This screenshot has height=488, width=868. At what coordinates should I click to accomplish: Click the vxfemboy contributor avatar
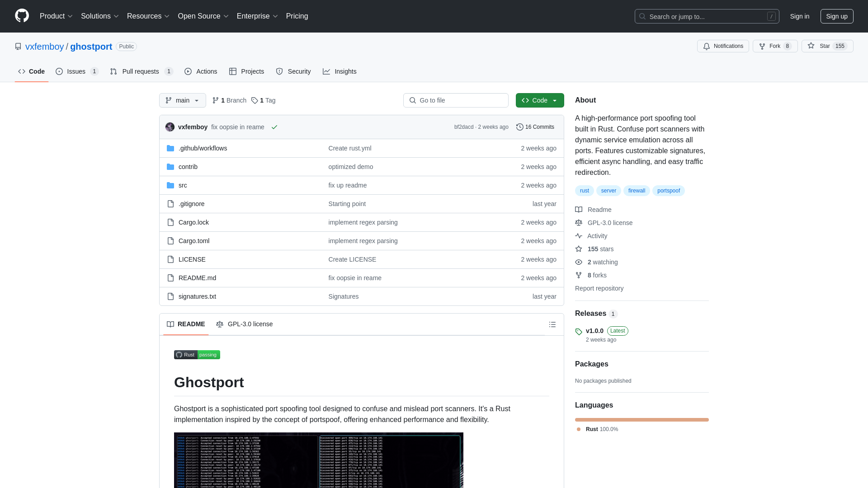pyautogui.click(x=170, y=127)
